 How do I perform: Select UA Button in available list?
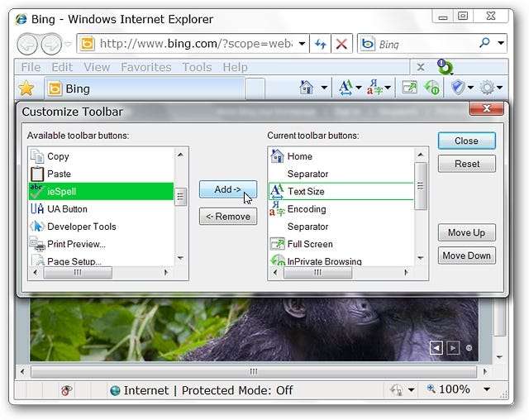click(x=101, y=209)
